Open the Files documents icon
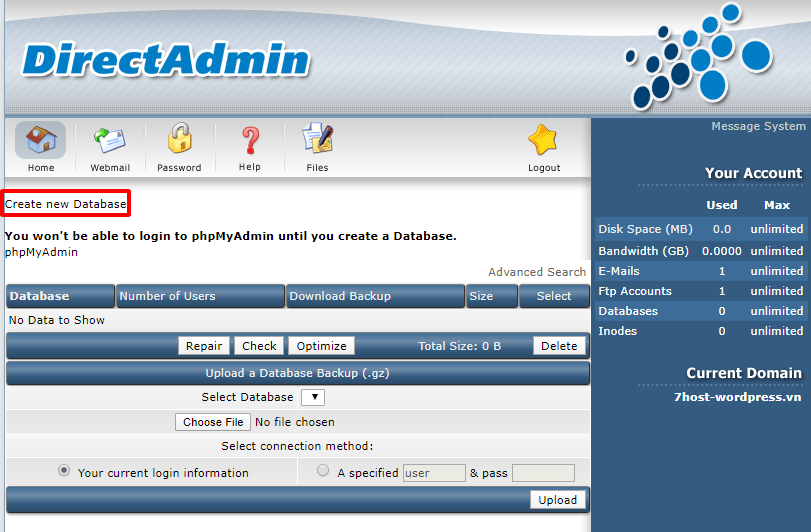This screenshot has width=811, height=532. (317, 138)
